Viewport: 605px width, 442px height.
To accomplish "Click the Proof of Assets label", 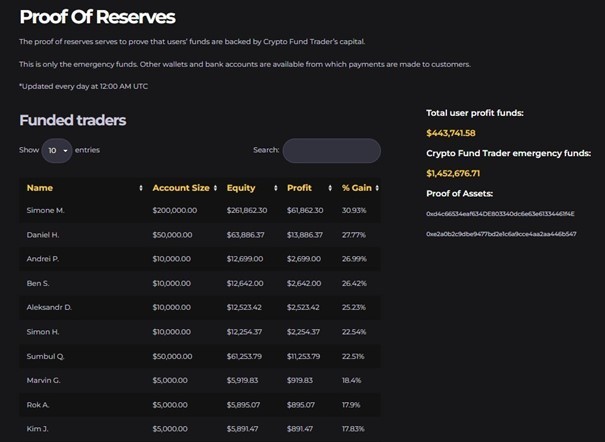I will [x=460, y=193].
